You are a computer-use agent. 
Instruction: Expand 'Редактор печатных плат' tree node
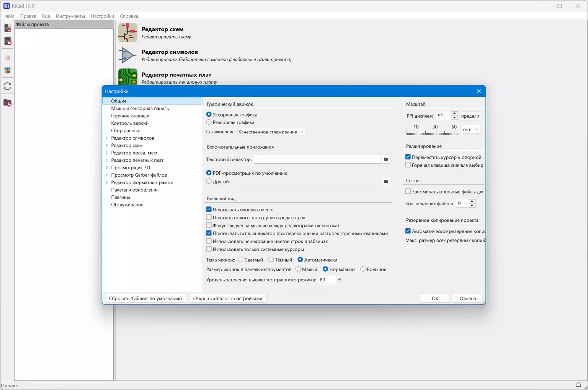(107, 160)
